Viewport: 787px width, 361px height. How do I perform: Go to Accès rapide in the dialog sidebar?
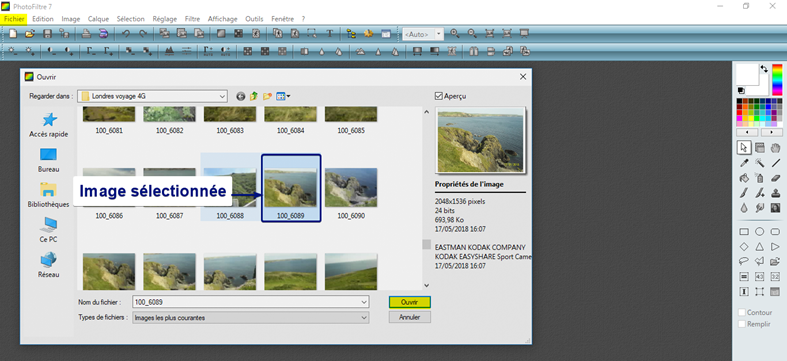[x=49, y=125]
